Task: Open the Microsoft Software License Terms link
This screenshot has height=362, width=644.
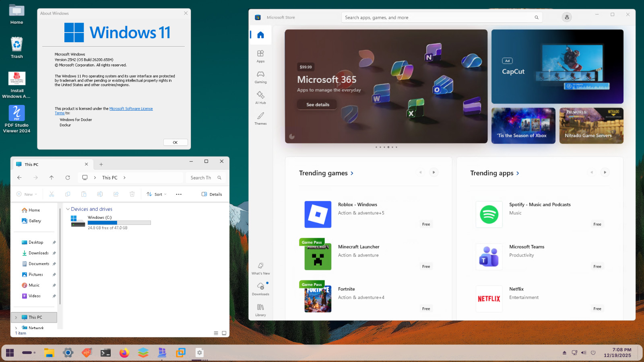Action: click(x=131, y=109)
